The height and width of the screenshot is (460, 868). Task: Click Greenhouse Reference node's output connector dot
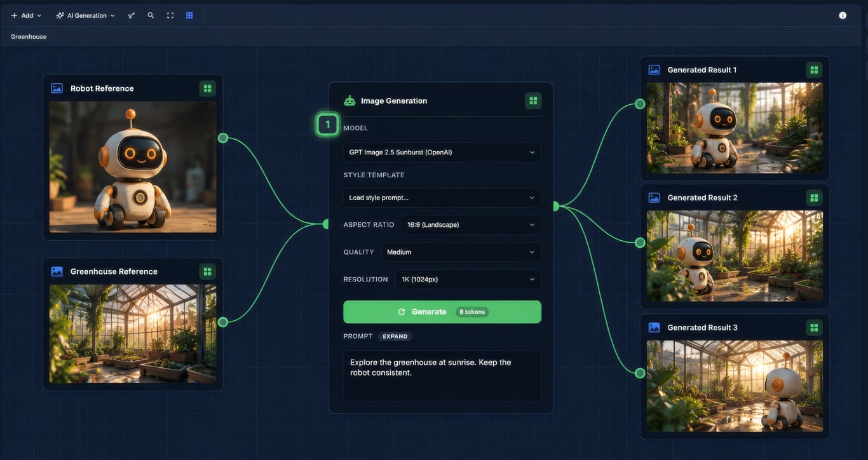pyautogui.click(x=223, y=322)
